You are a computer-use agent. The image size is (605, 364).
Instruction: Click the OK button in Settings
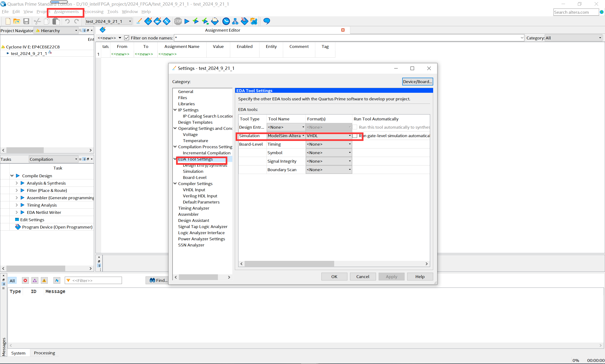click(x=334, y=276)
